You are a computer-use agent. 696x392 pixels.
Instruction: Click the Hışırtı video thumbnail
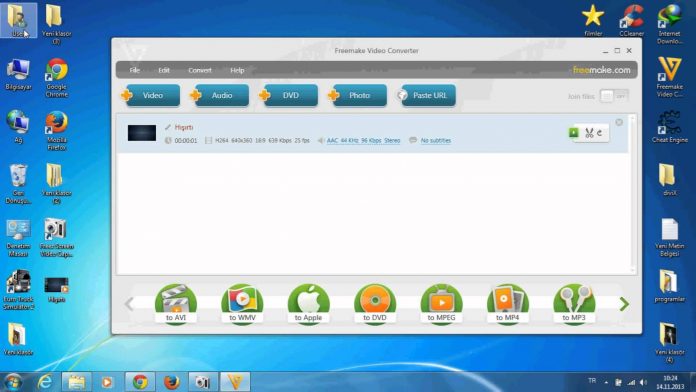[x=142, y=133]
